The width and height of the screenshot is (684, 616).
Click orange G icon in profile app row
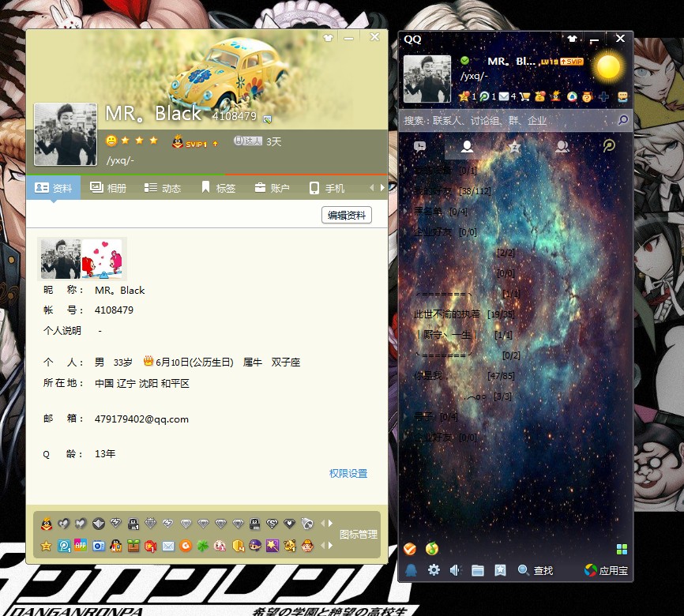pyautogui.click(x=186, y=546)
